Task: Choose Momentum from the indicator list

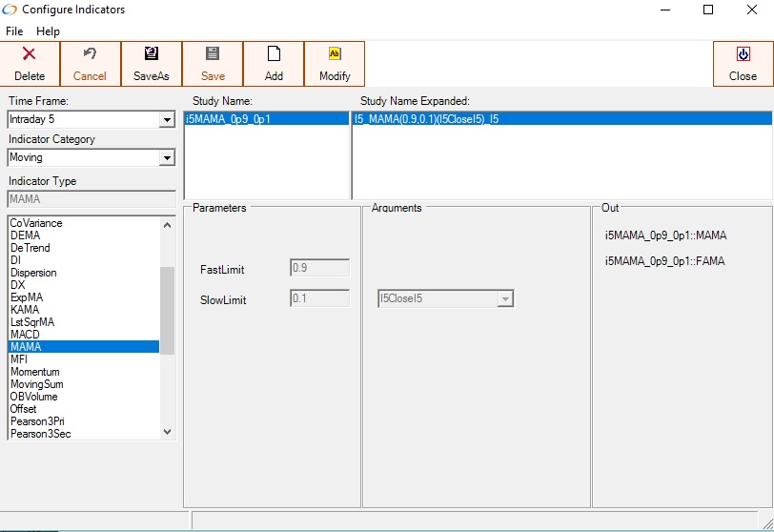Action: (x=34, y=372)
